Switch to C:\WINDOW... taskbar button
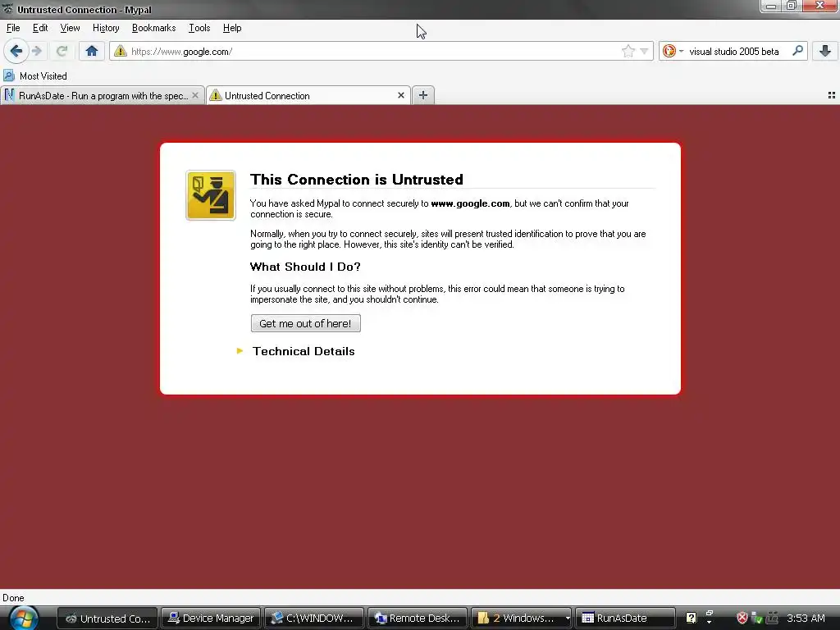840x630 pixels. [314, 619]
